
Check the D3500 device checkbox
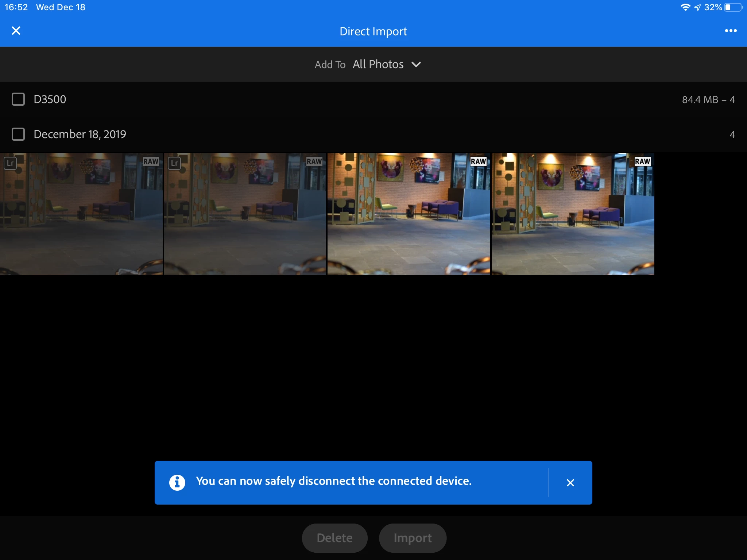click(18, 99)
